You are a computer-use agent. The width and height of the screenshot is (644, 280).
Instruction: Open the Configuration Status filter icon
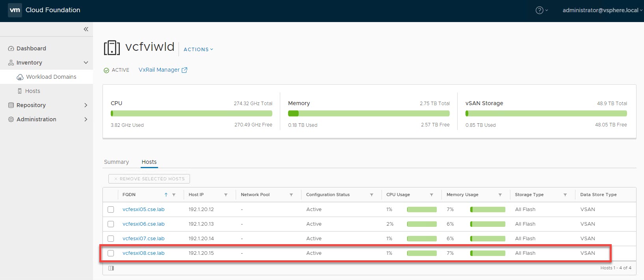(x=372, y=195)
